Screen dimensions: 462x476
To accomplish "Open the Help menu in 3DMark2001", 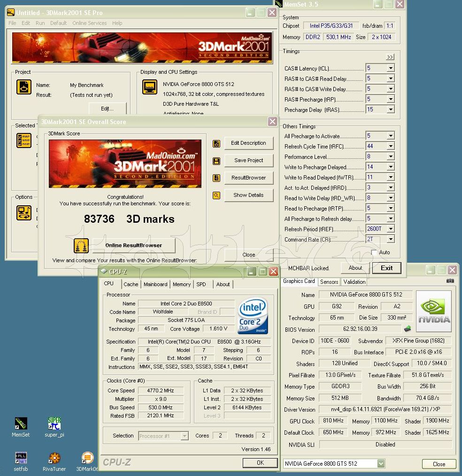I will click(x=117, y=23).
